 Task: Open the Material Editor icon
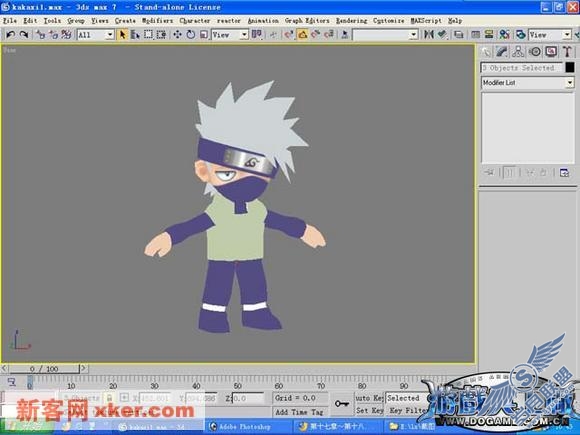click(504, 35)
